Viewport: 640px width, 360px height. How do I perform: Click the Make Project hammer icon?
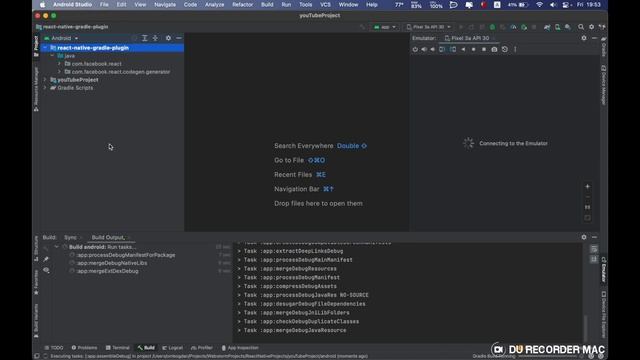coord(362,27)
